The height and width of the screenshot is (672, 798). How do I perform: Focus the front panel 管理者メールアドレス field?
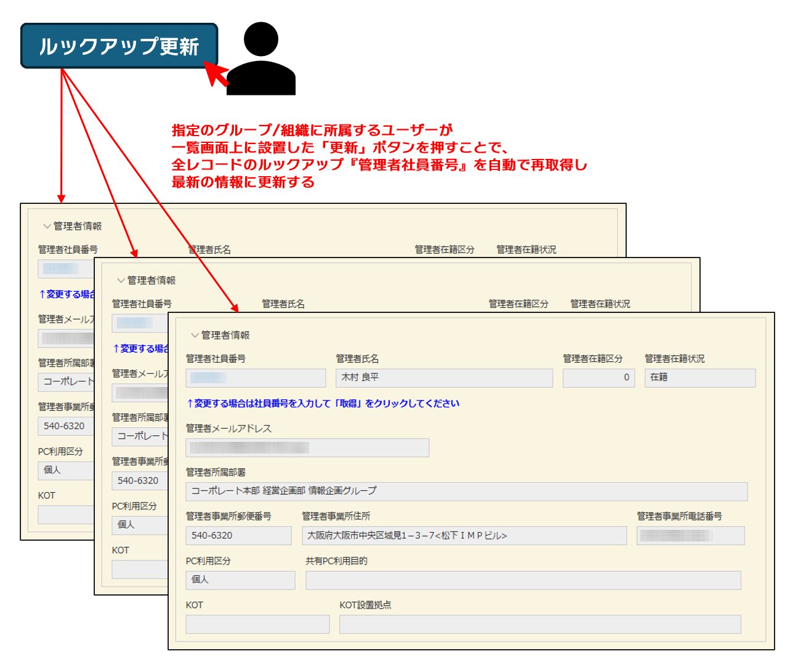coord(307,448)
